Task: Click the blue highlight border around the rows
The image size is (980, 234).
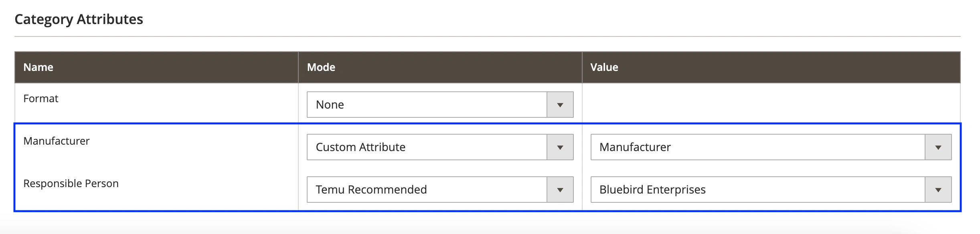Action: [x=487, y=210]
